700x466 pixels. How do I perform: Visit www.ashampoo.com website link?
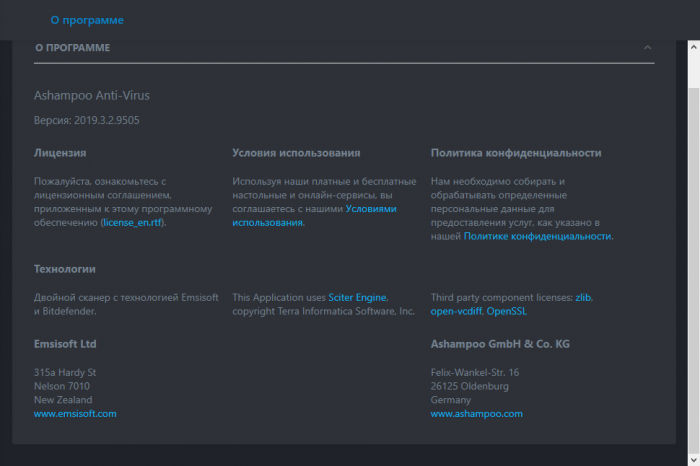pos(476,414)
